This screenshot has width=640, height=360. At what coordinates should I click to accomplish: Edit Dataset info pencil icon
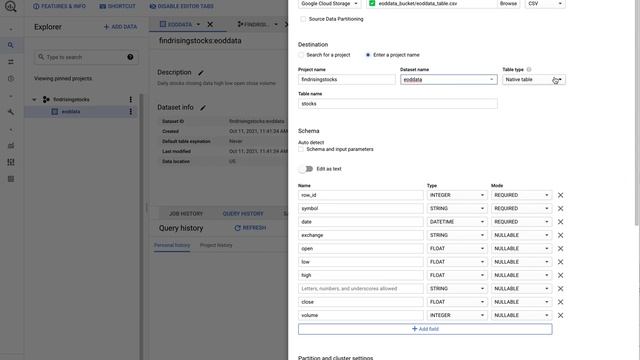click(x=203, y=108)
